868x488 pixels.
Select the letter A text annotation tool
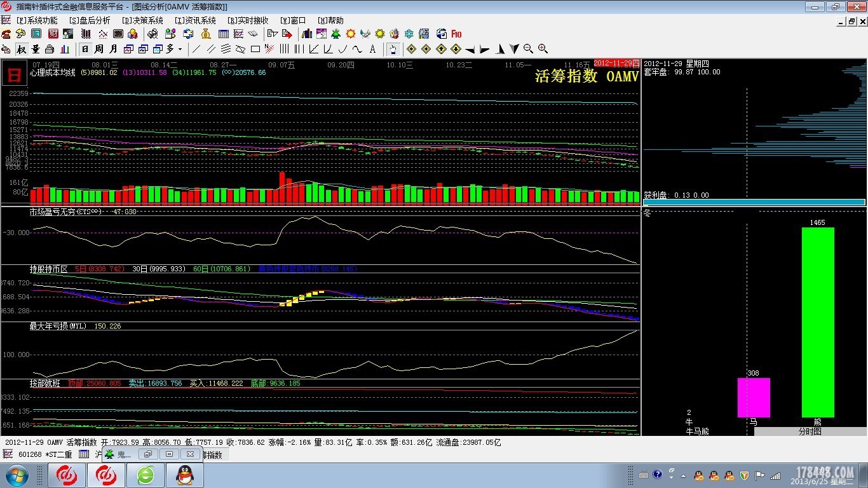pyautogui.click(x=372, y=49)
